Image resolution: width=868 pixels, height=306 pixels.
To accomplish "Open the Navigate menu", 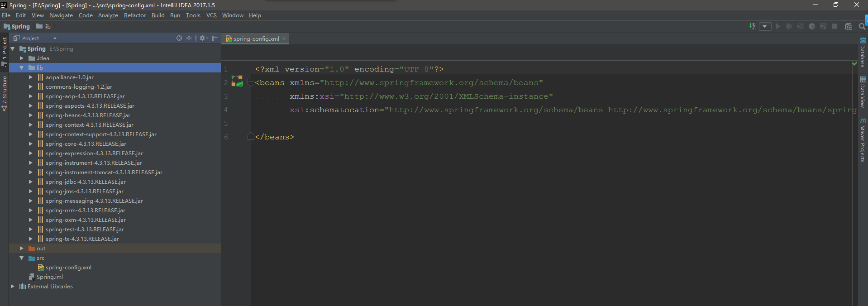I will (61, 15).
